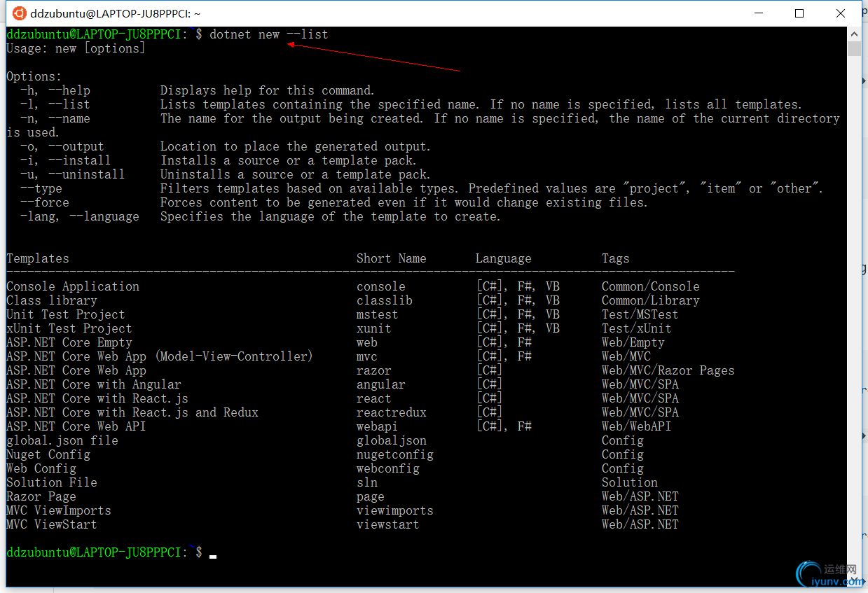
Task: Click the 'Short Name' column header
Action: [x=391, y=258]
